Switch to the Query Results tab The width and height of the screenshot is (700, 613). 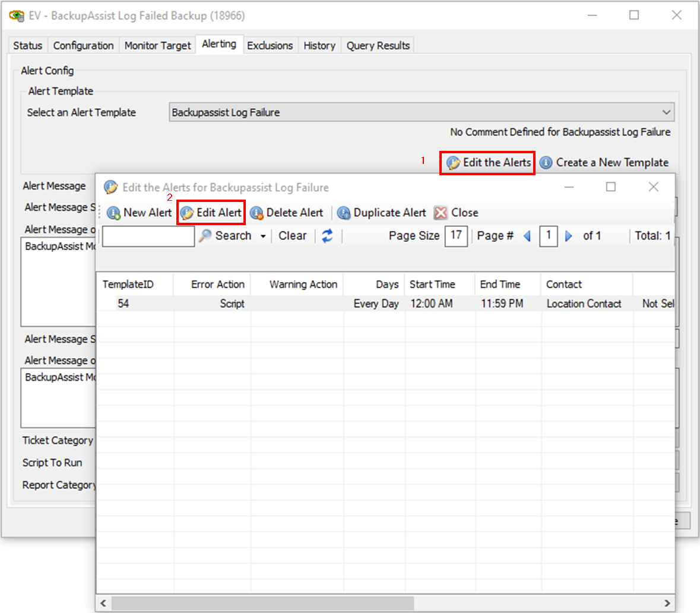(x=378, y=46)
